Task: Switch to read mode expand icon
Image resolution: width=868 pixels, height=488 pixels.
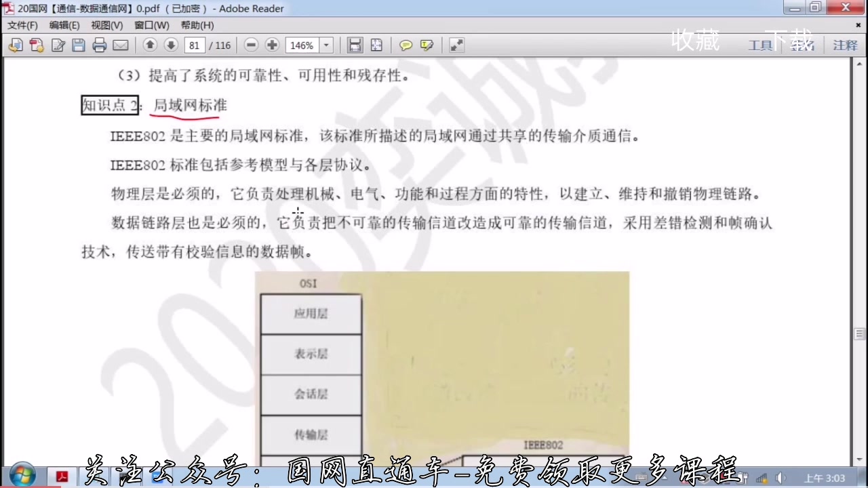Action: click(x=456, y=45)
